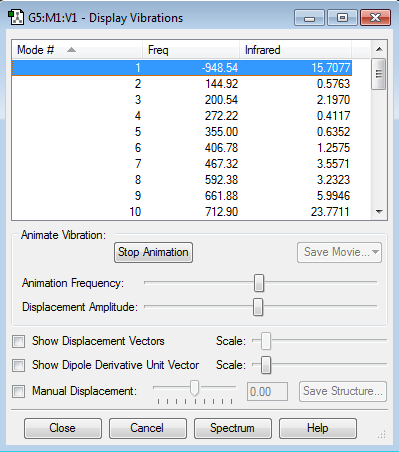The height and width of the screenshot is (452, 399).
Task: Select mode 3 with frequency 200.54
Action: point(182,100)
